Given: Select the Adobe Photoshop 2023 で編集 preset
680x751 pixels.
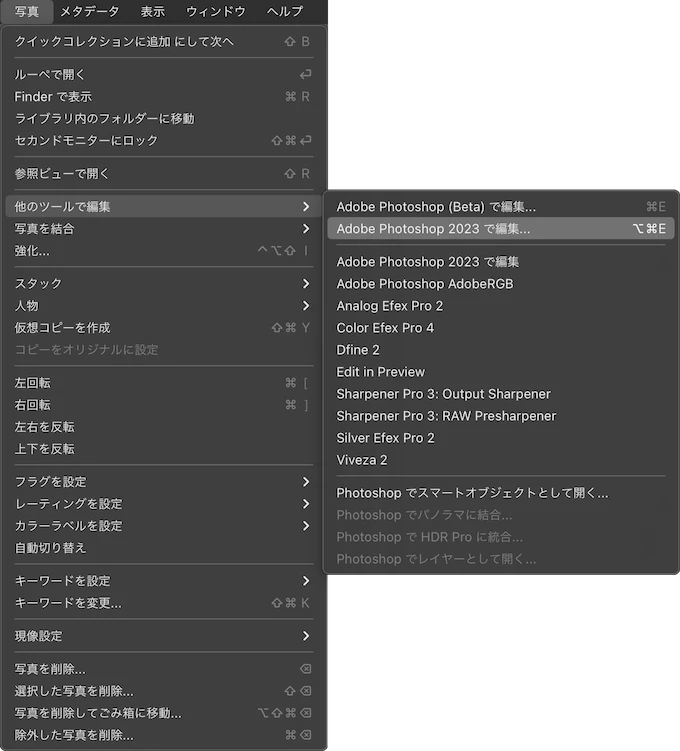Looking at the screenshot, I should tap(501, 262).
